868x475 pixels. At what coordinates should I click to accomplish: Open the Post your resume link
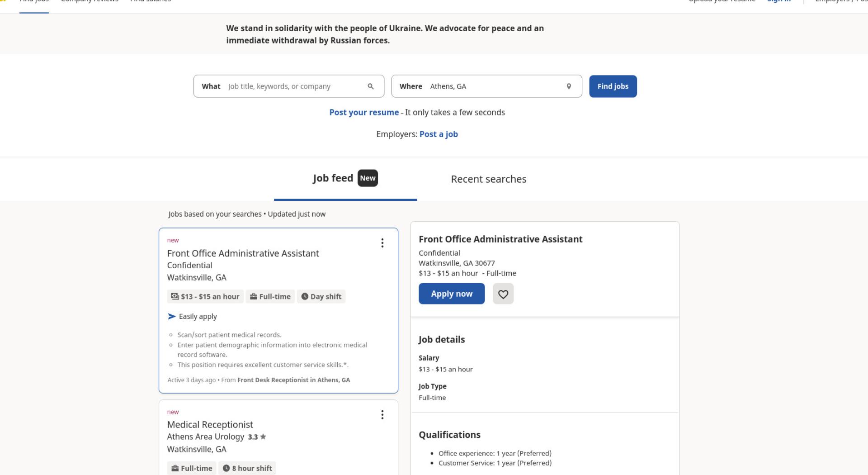pos(364,113)
